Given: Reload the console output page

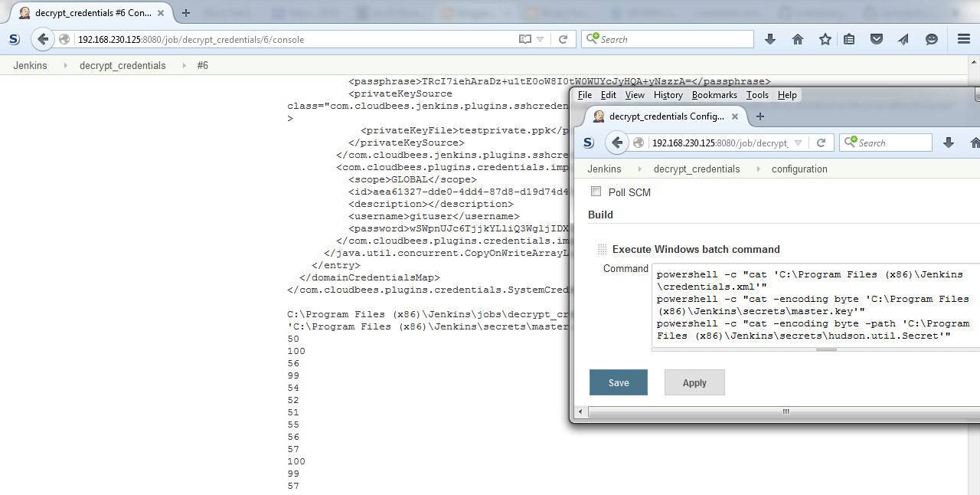Looking at the screenshot, I should [563, 39].
